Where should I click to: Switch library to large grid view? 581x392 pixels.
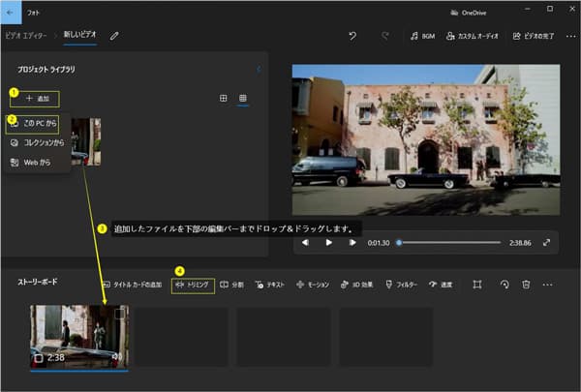coord(224,99)
